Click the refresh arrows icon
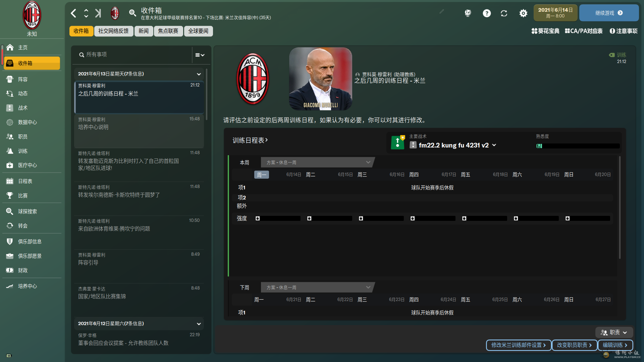 (x=504, y=13)
